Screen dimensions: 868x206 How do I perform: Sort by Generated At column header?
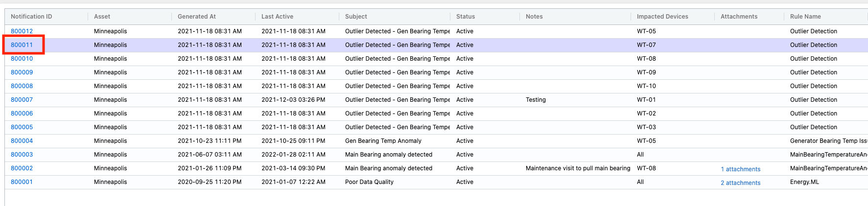[197, 17]
